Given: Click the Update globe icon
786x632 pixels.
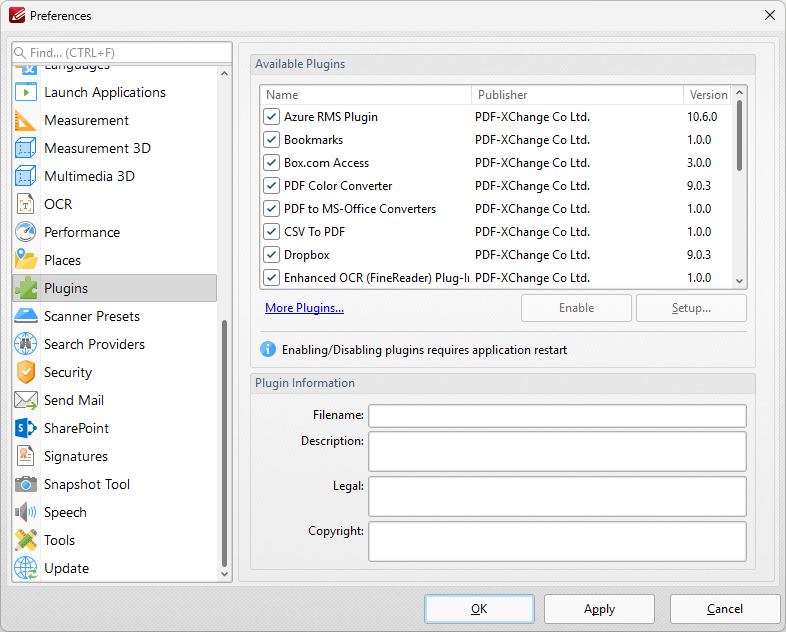Looking at the screenshot, I should [x=26, y=568].
